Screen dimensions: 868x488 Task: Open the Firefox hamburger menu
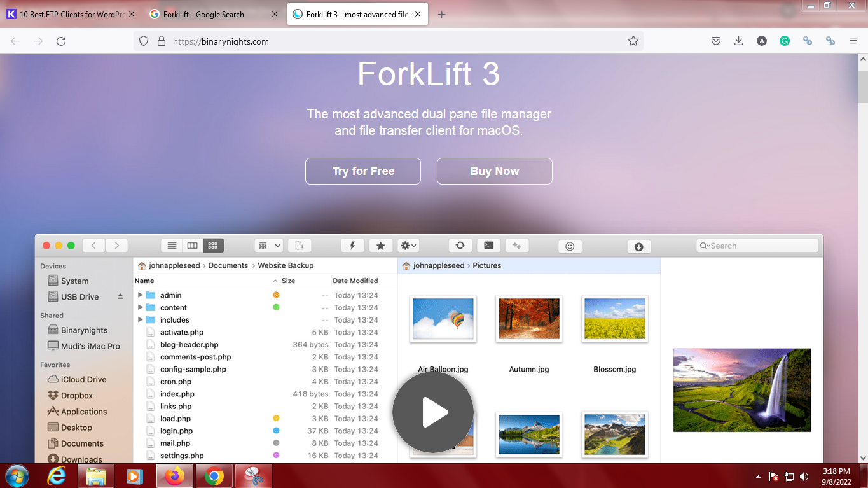[853, 41]
